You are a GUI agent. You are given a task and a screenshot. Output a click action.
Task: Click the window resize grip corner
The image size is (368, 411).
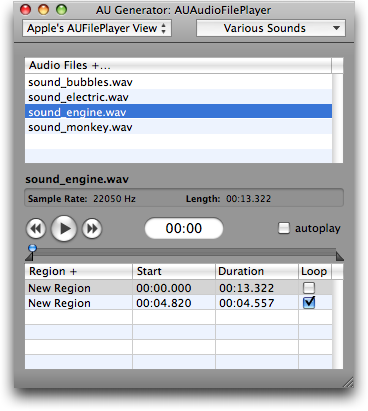[348, 382]
